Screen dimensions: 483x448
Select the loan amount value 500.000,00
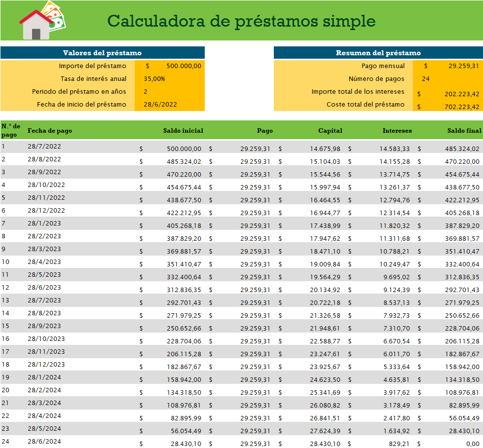click(184, 66)
